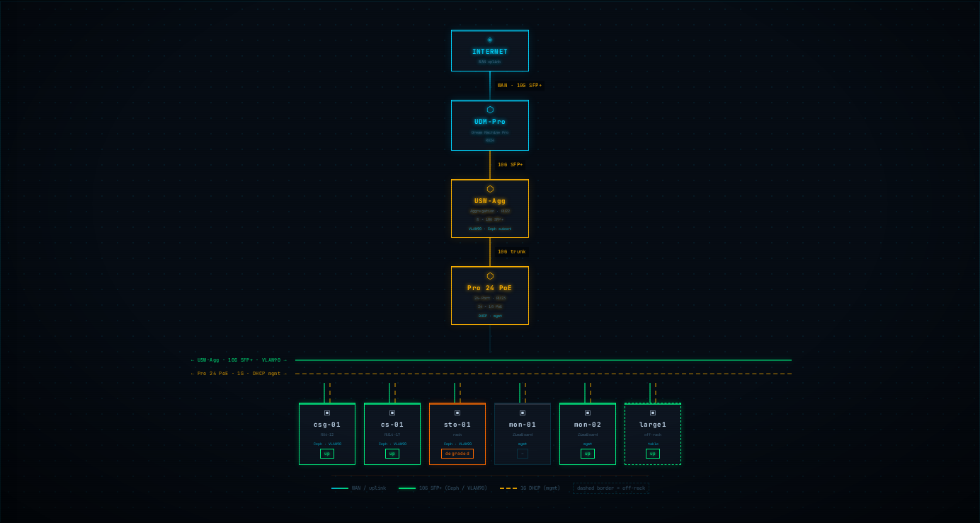The width and height of the screenshot is (980, 523).
Task: Click the '10G SFP+ (Ceph / VLAN90)' legend entry
Action: click(x=443, y=488)
